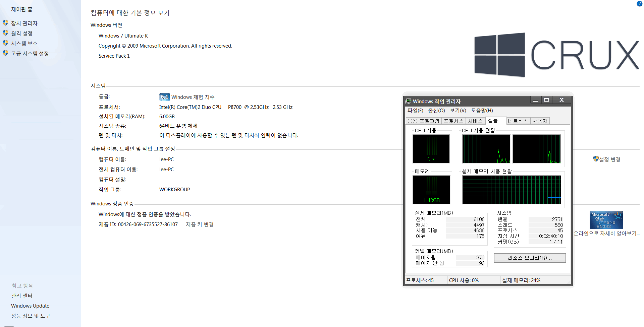The height and width of the screenshot is (327, 644).
Task: Click the Microsoft genuine software badge
Action: [606, 220]
